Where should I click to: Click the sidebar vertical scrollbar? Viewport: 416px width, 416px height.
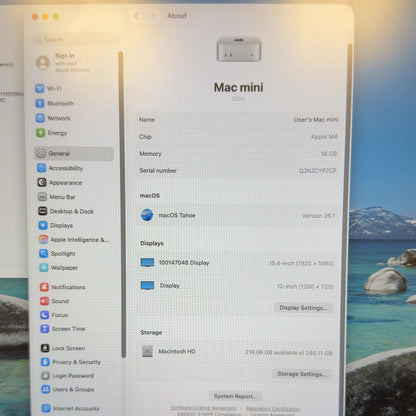tap(123, 204)
